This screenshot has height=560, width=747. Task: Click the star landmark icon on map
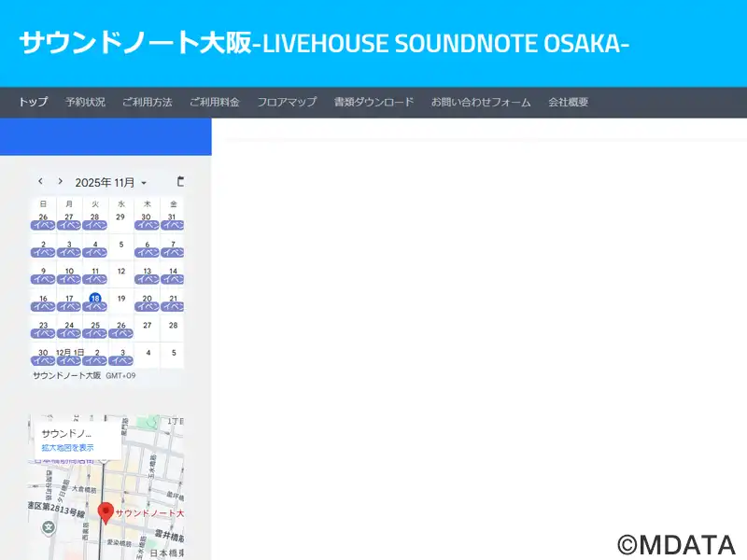pyautogui.click(x=49, y=527)
